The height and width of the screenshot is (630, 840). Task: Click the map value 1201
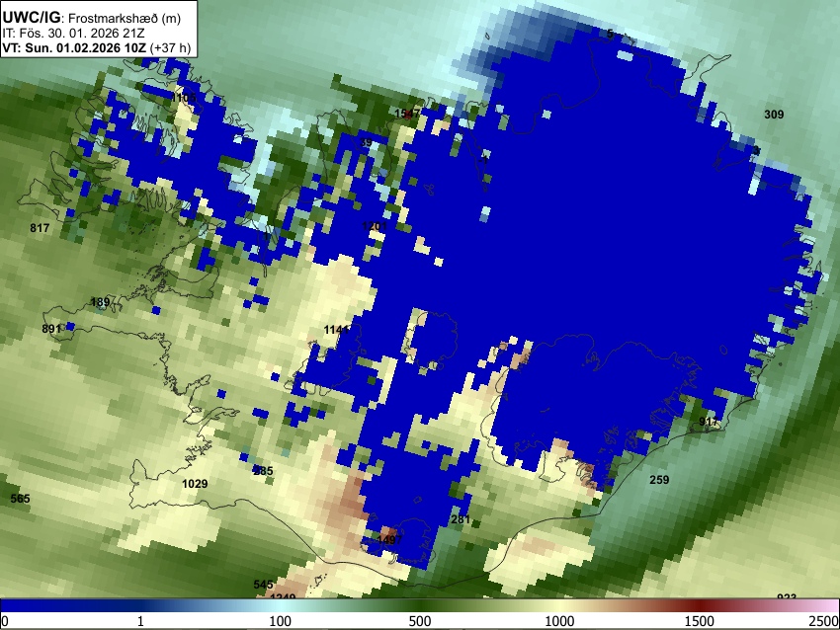point(375,226)
